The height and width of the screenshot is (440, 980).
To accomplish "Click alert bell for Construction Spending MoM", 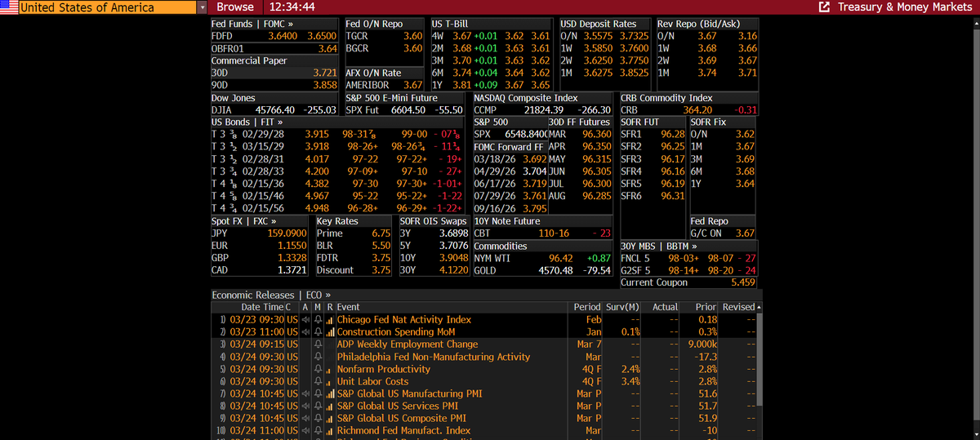I will (x=318, y=332).
